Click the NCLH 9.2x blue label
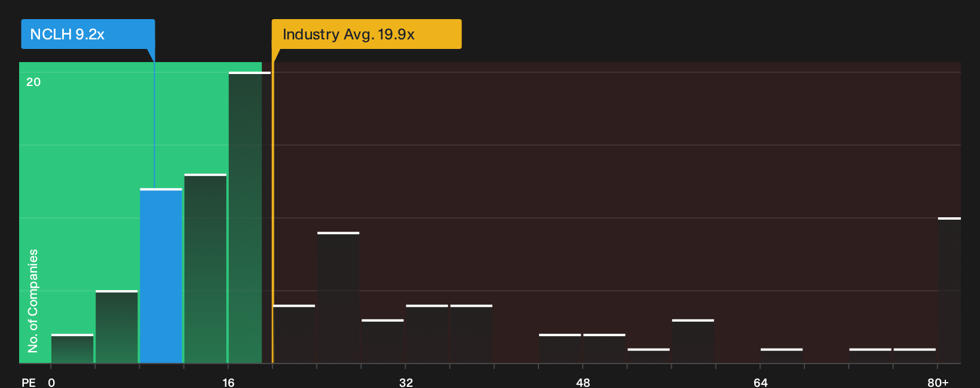 click(88, 34)
